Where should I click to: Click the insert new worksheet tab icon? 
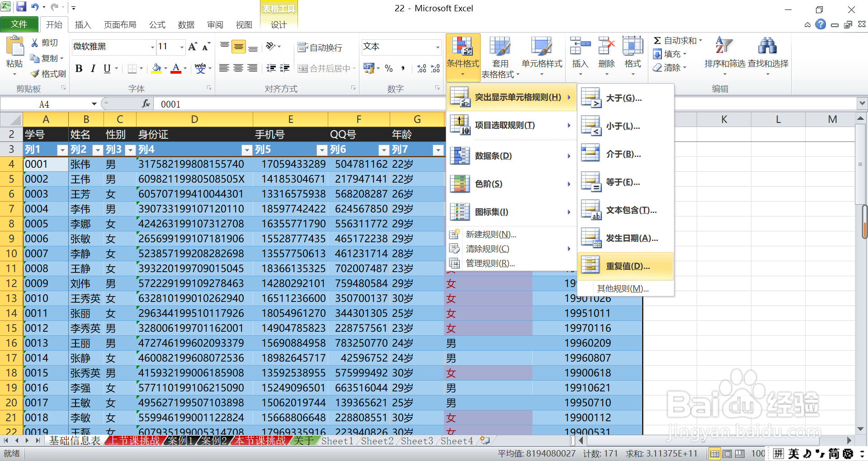click(485, 440)
